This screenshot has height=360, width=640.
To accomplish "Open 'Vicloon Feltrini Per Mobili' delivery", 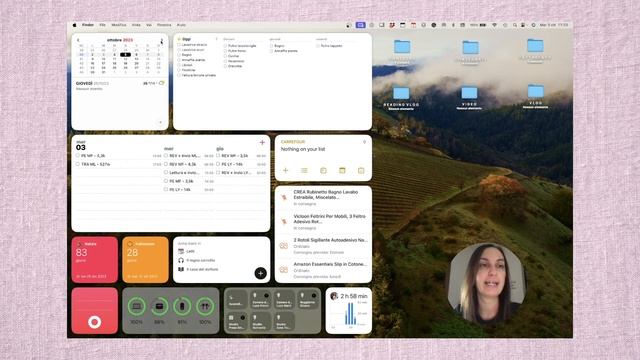I will (323, 222).
